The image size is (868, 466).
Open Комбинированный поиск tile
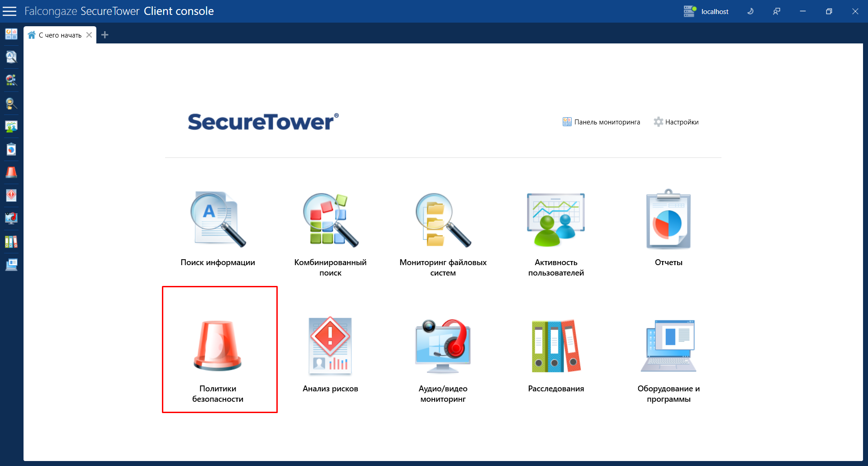(x=331, y=233)
